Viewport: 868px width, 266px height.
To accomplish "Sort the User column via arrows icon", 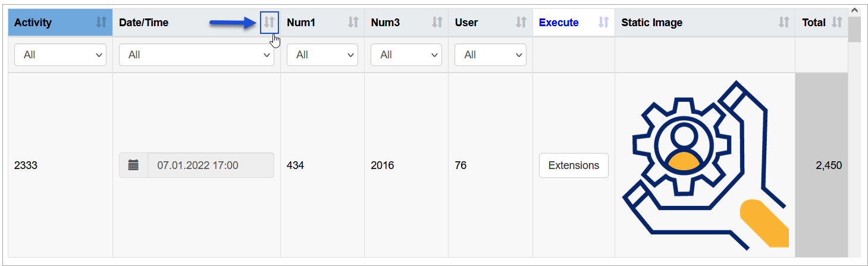I will [x=521, y=23].
